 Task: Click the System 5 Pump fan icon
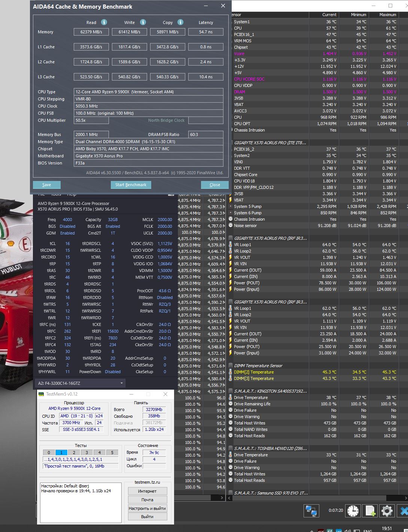pos(231,206)
